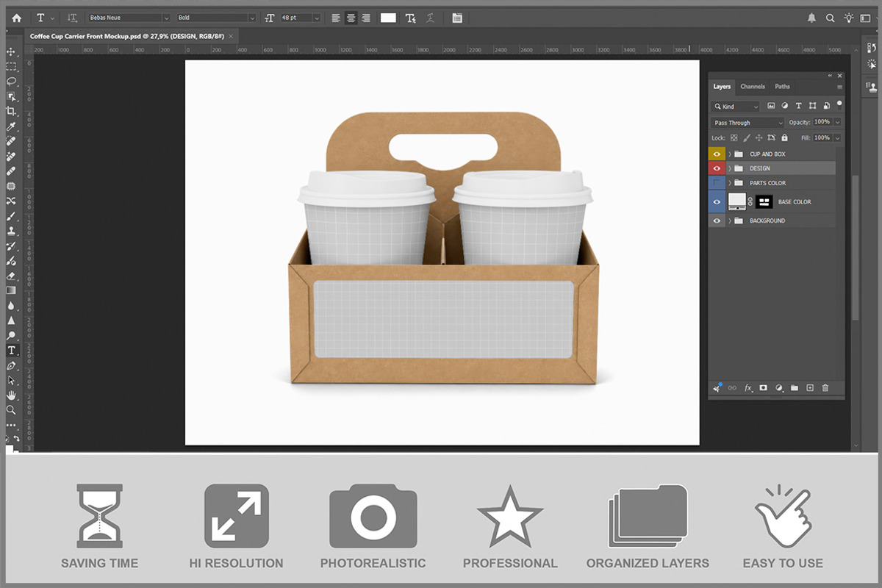882x588 pixels.
Task: Toggle lock image pixels brush icon
Action: click(x=746, y=137)
